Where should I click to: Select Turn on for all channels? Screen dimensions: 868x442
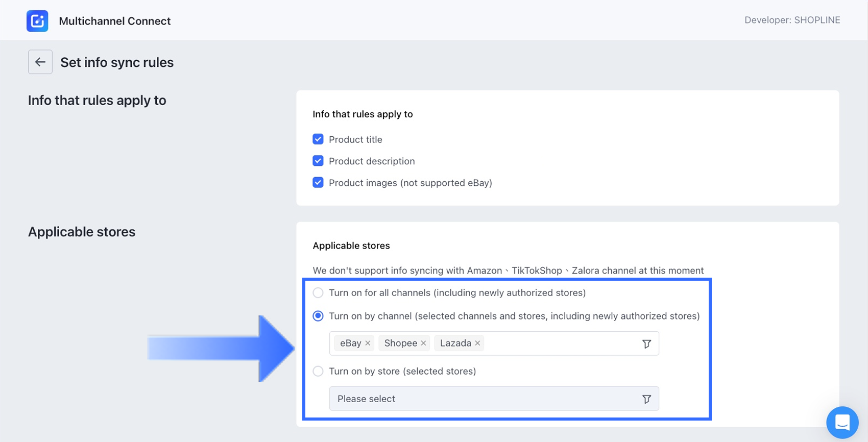(318, 293)
